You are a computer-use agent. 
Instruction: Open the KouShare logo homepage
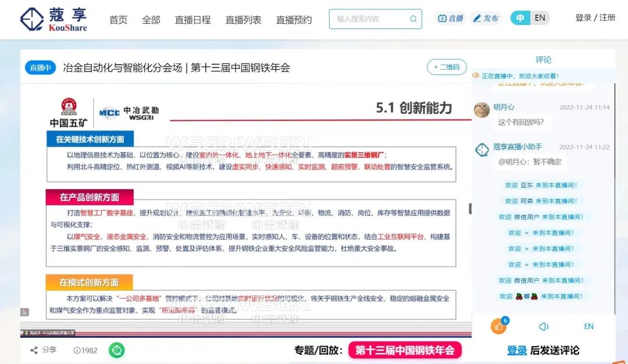53,19
